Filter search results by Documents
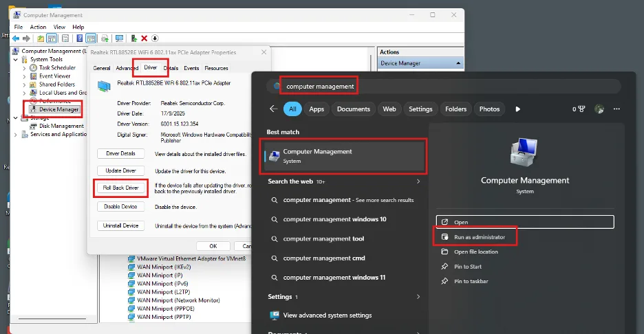This screenshot has height=334, width=644. [x=354, y=109]
